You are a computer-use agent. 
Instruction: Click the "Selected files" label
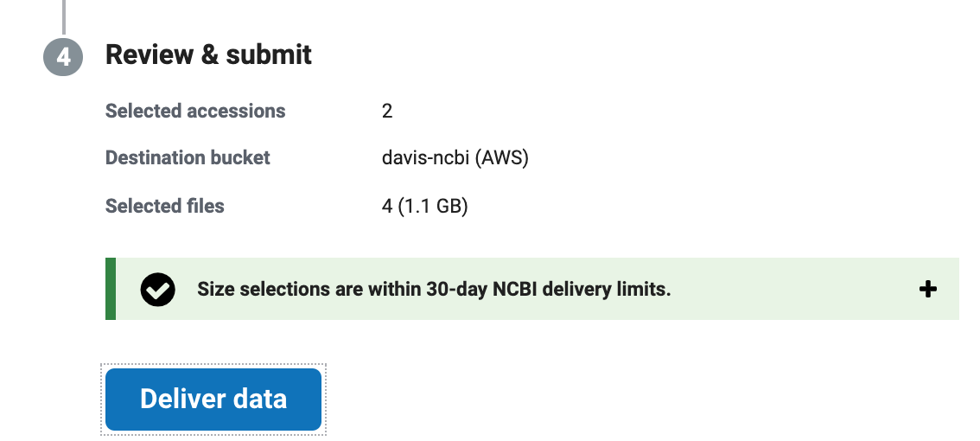tap(164, 206)
